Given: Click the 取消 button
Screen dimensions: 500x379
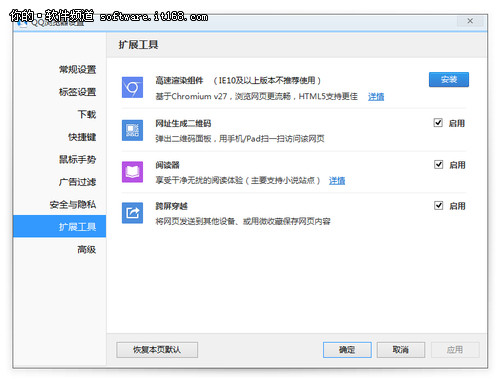Looking at the screenshot, I should tap(401, 350).
